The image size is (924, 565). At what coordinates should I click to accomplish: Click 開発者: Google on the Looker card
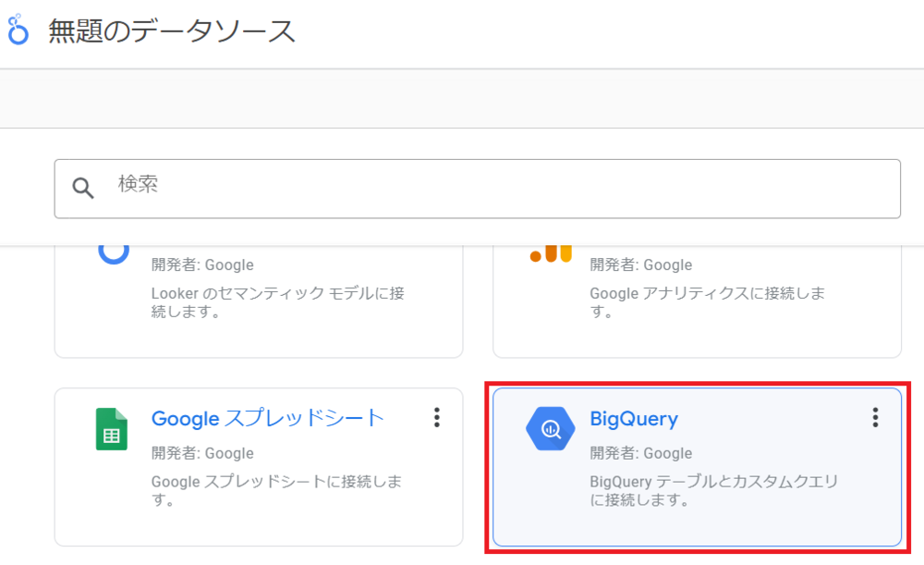(x=202, y=265)
